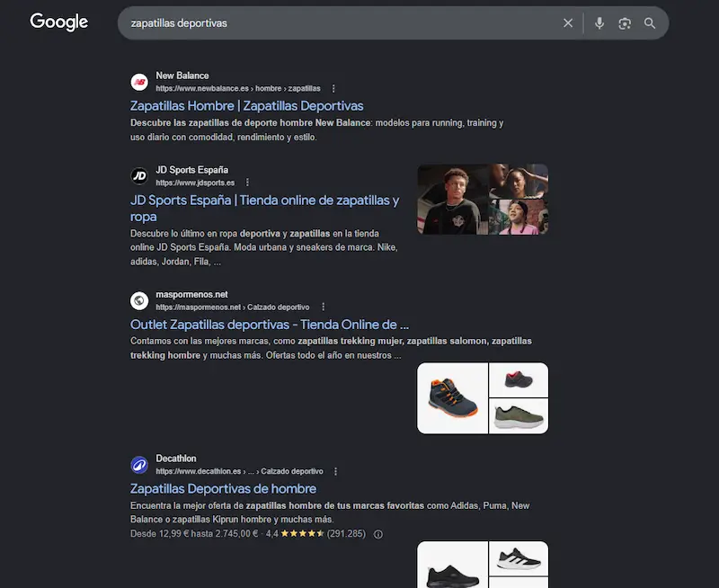The image size is (719, 588).
Task: Click Desde 12,99 € hasta 2.745,00 € price text
Action: point(194,534)
